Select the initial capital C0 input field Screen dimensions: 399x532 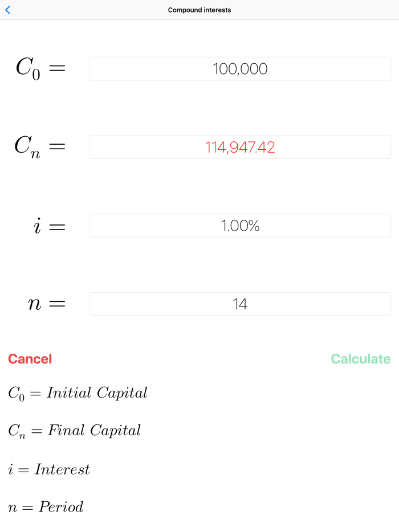240,68
